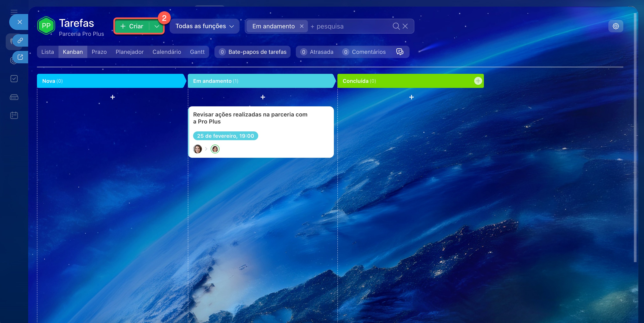The width and height of the screenshot is (644, 323).
Task: Open the hamburger menu at top left
Action: [x=14, y=12]
